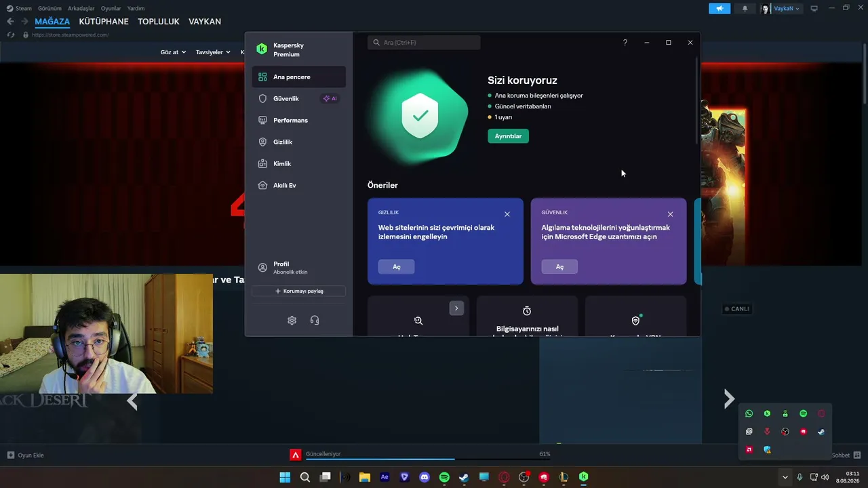Screen dimensions: 868x488
Task: Dismiss the Güvenlik recommendation card
Action: coord(670,214)
